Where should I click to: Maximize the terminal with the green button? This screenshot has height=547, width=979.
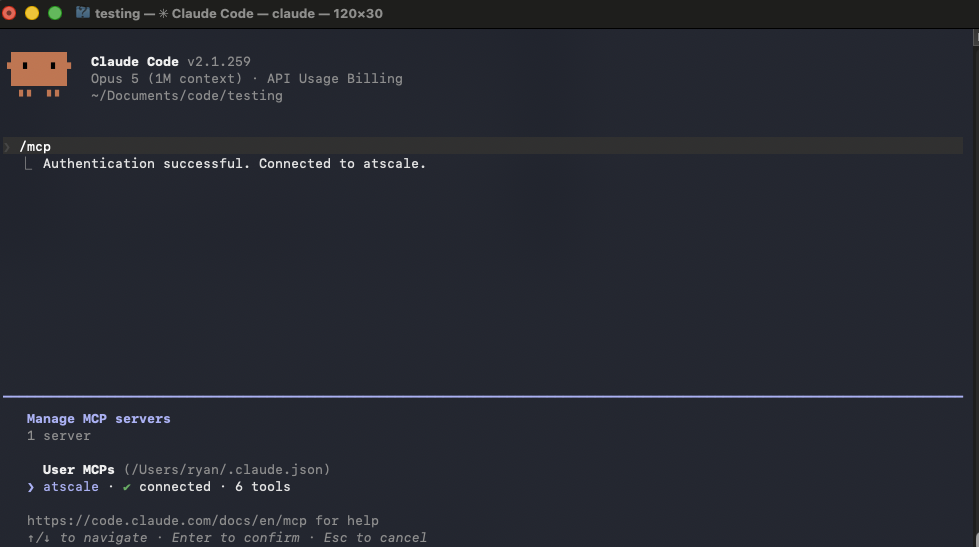[x=55, y=12]
